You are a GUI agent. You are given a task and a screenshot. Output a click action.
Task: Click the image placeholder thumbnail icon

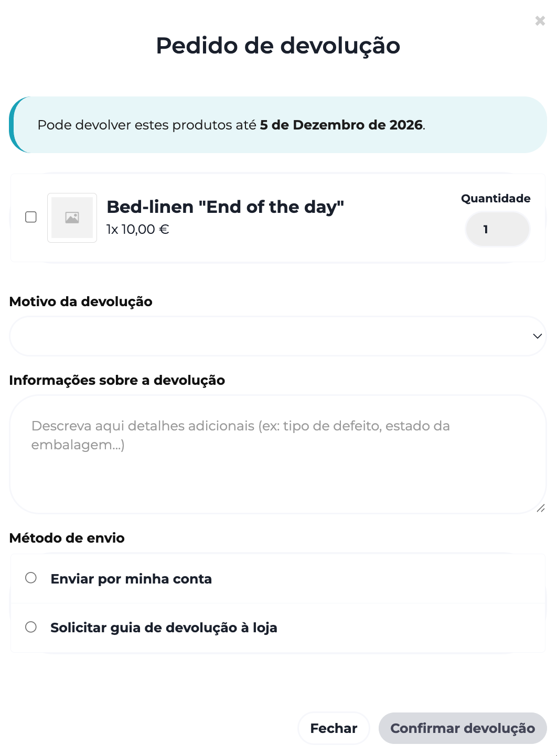click(72, 217)
